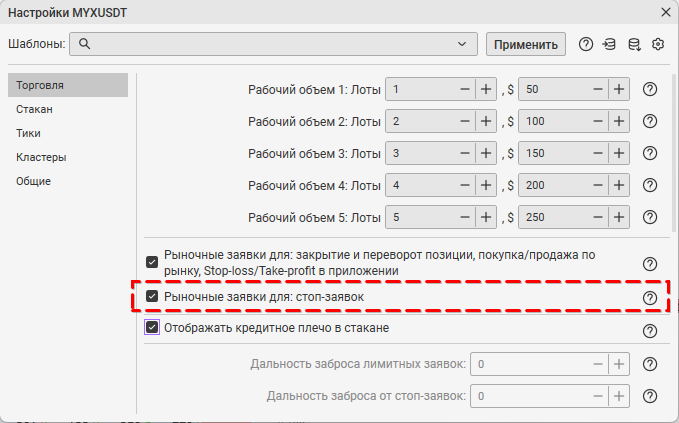Viewport: 679px width, 423px height.
Task: Decrease dollar amount for Рабочий объем 1
Action: [598, 90]
